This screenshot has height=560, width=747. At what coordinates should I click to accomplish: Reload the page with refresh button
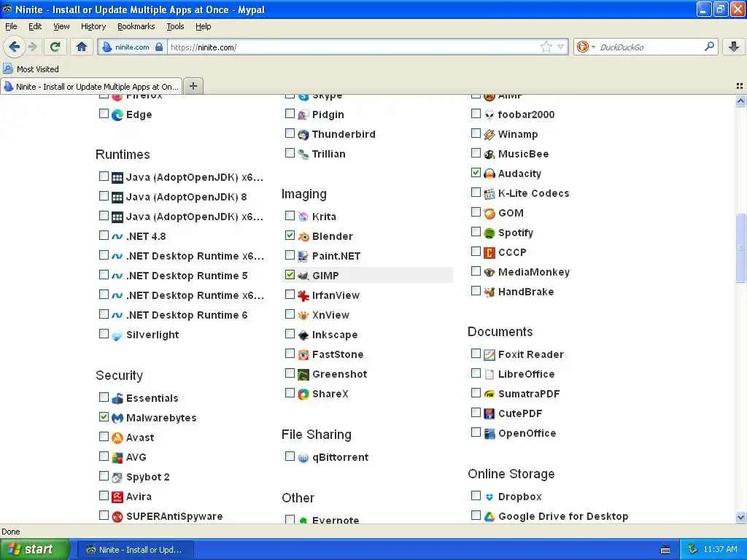(x=55, y=47)
